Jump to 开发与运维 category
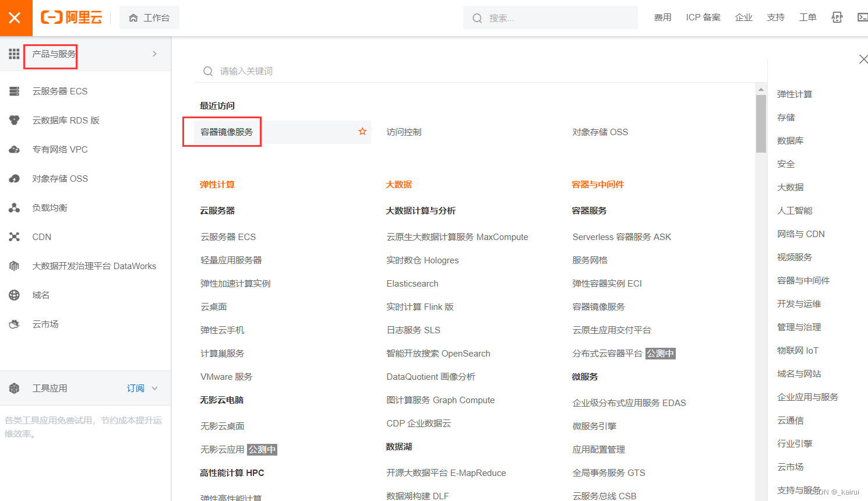This screenshot has width=868, height=501. click(x=799, y=304)
